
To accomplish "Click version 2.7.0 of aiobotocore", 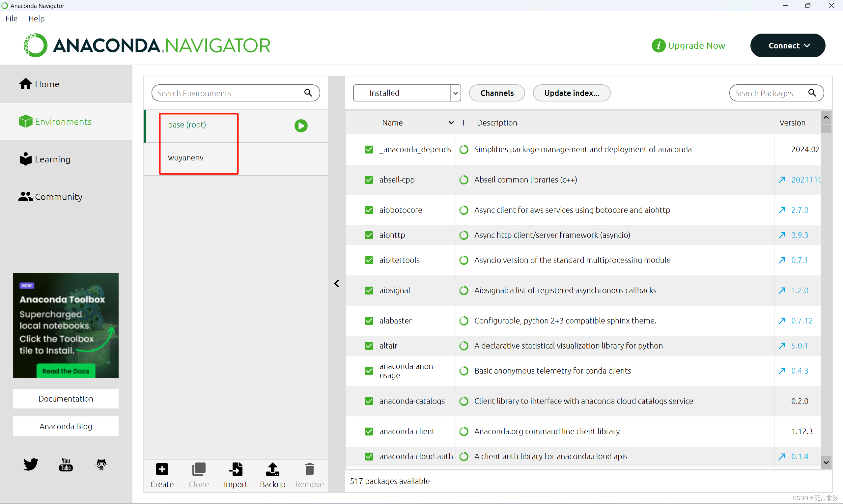I will click(800, 210).
